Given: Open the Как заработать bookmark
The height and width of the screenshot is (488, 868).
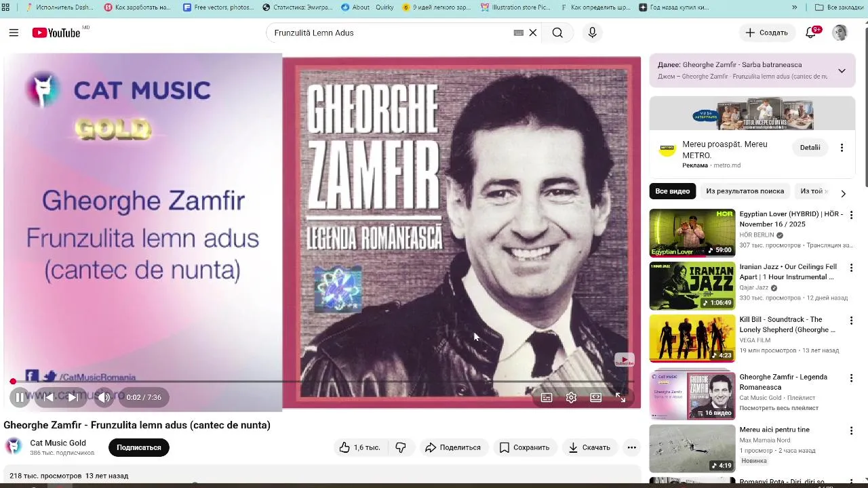Looking at the screenshot, I should pyautogui.click(x=138, y=7).
